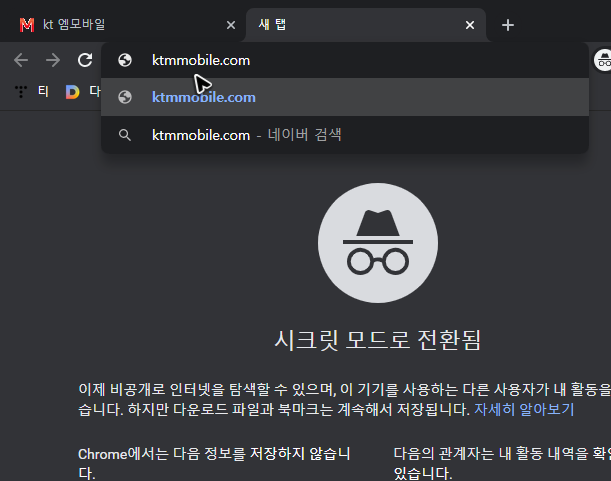Viewport: 611px width, 481px height.
Task: Click the M favicon on kt 엠모바일 tab
Action: click(27, 25)
